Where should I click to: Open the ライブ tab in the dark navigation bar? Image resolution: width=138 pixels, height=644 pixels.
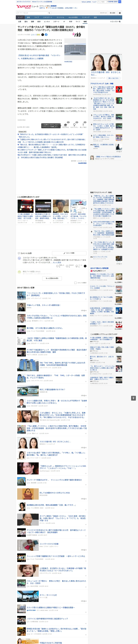click(x=37, y=17)
